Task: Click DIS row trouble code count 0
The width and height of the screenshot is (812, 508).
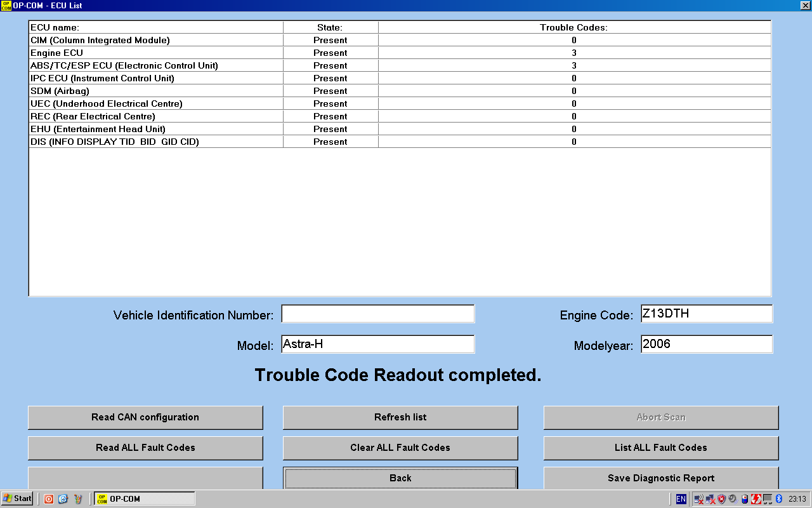Action: coord(574,142)
